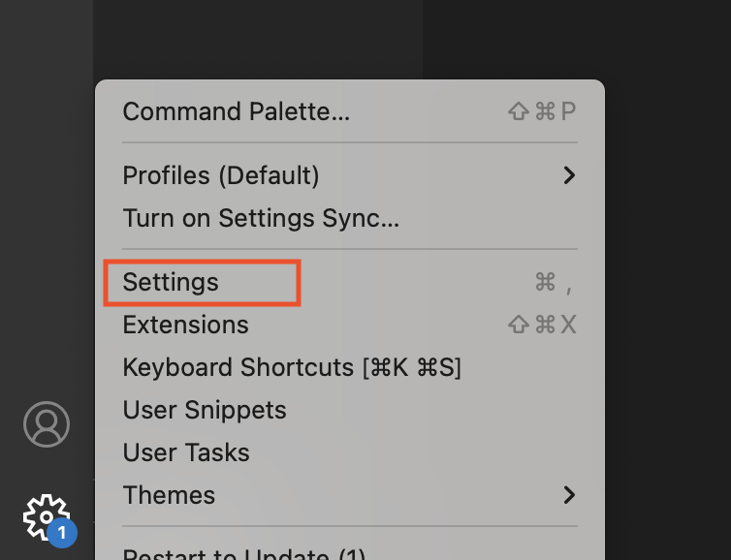This screenshot has width=731, height=560.
Task: Click the Manage gear icon
Action: (45, 516)
